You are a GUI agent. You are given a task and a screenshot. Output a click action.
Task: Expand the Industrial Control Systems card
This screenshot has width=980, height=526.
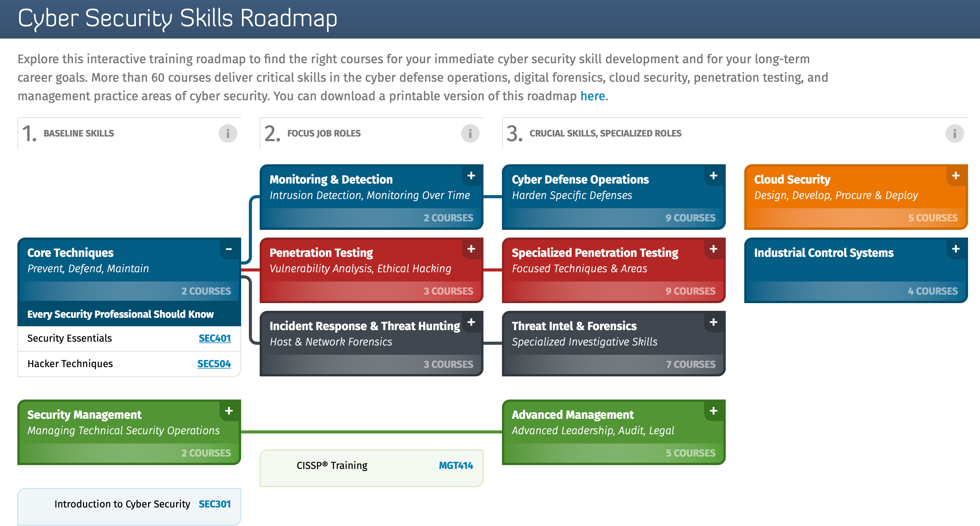click(x=956, y=249)
